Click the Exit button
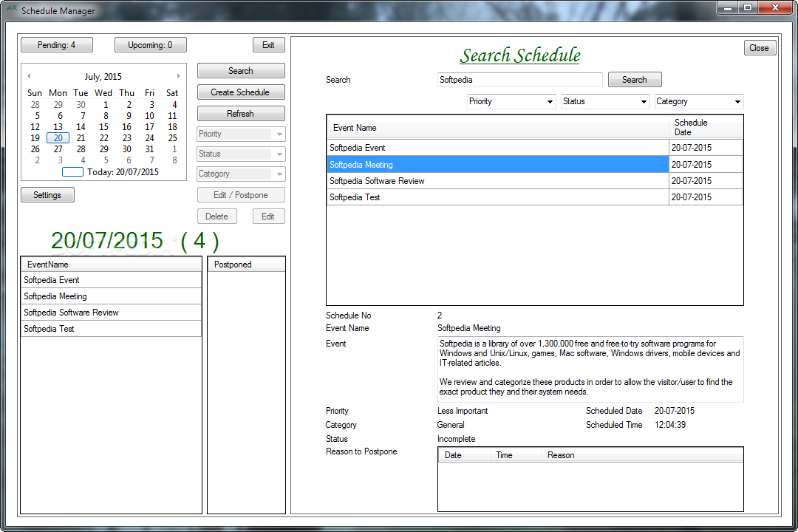798x532 pixels. click(268, 45)
